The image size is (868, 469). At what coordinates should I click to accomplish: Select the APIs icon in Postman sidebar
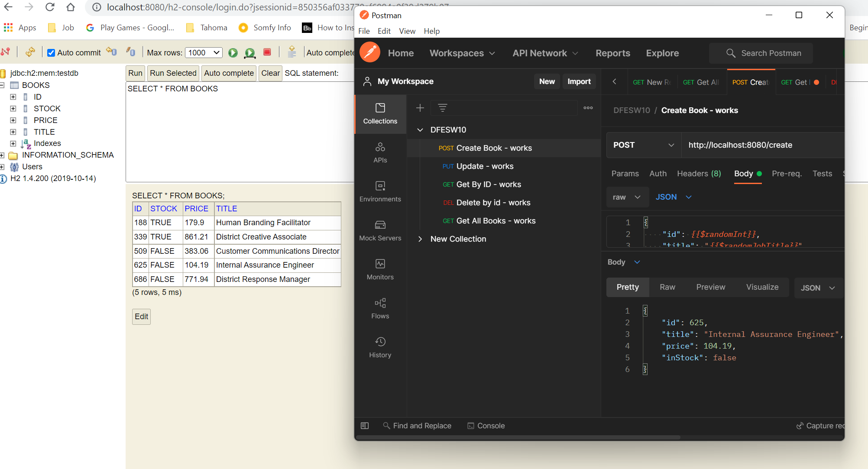point(380,152)
